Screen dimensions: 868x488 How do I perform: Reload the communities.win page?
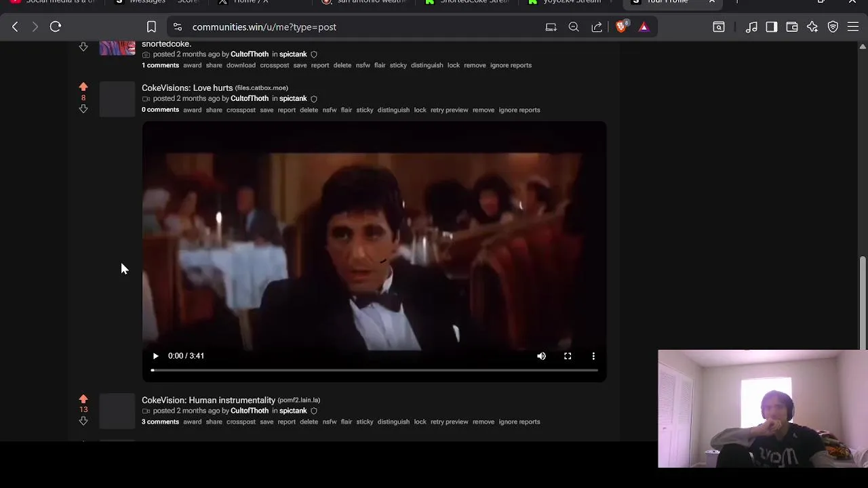tap(56, 27)
